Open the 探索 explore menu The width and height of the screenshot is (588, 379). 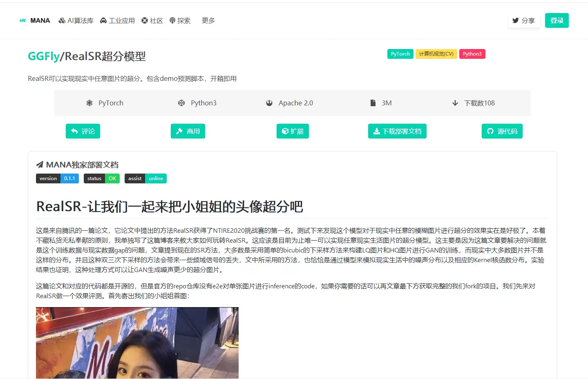(180, 20)
